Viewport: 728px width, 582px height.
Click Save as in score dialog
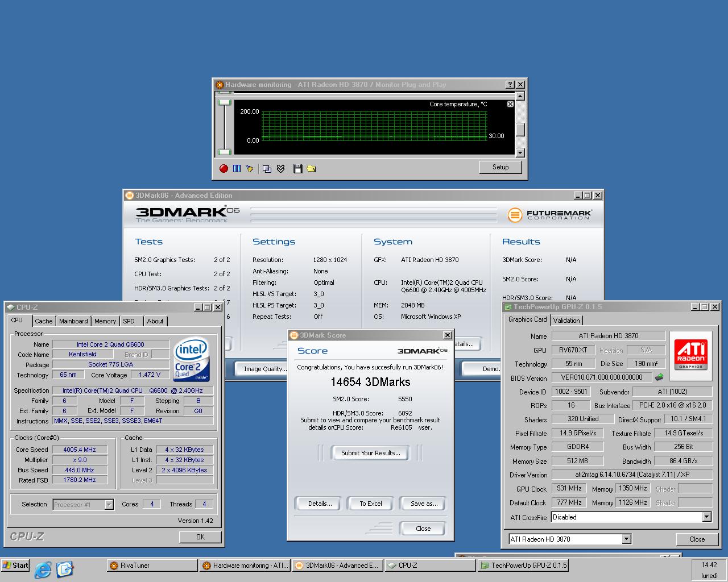[x=424, y=504]
